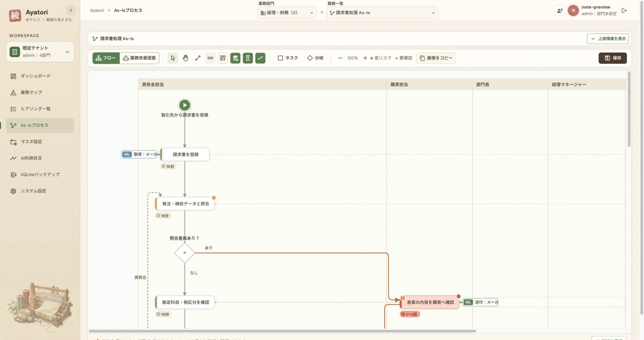Click the ML 取得 メール tag

(139, 154)
